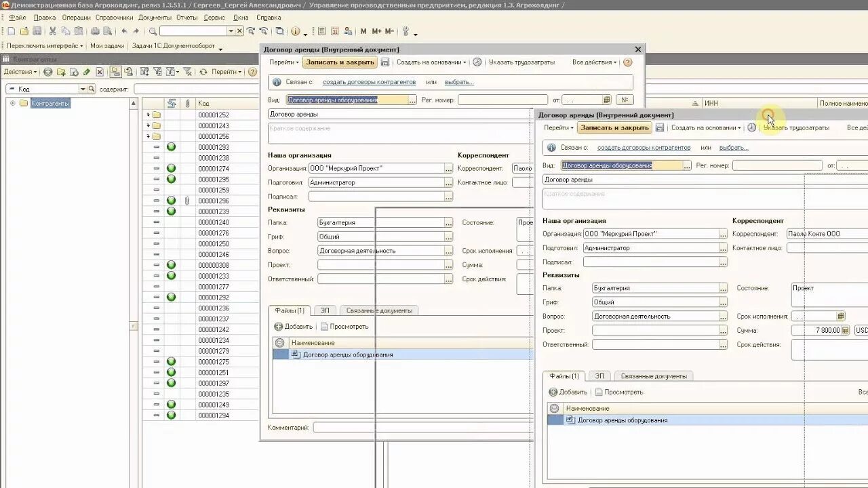868x488 pixels.
Task: Switch to Связанные документы tab in front window
Action: pyautogui.click(x=654, y=376)
